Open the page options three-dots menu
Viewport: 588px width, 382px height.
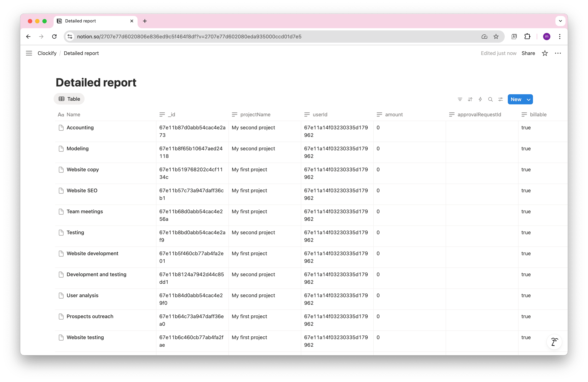[558, 53]
